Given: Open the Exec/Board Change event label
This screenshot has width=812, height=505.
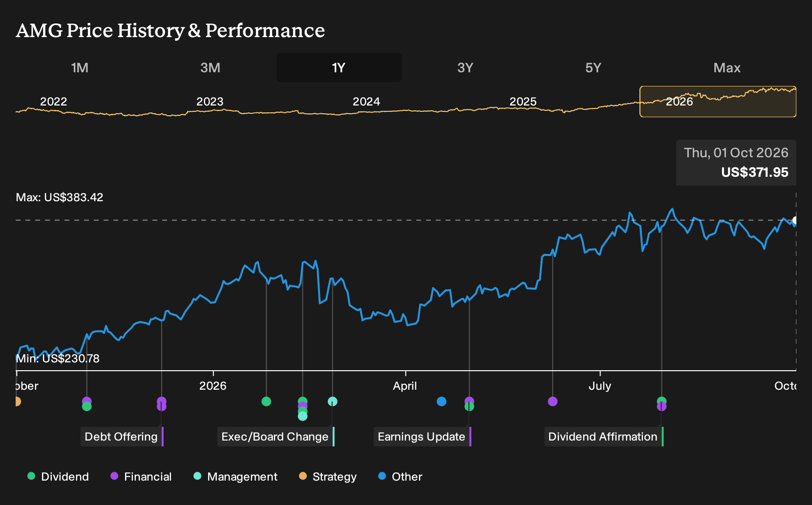Looking at the screenshot, I should tap(275, 437).
